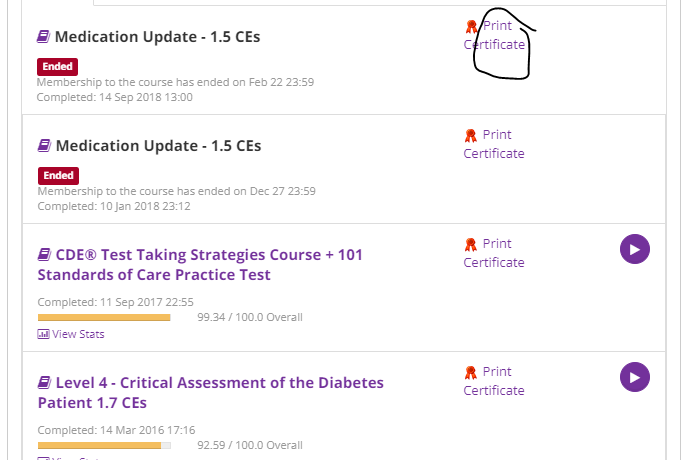This screenshot has height=460, width=681.
Task: Click certificate ribbon icon for Level 4 course
Action: [471, 372]
